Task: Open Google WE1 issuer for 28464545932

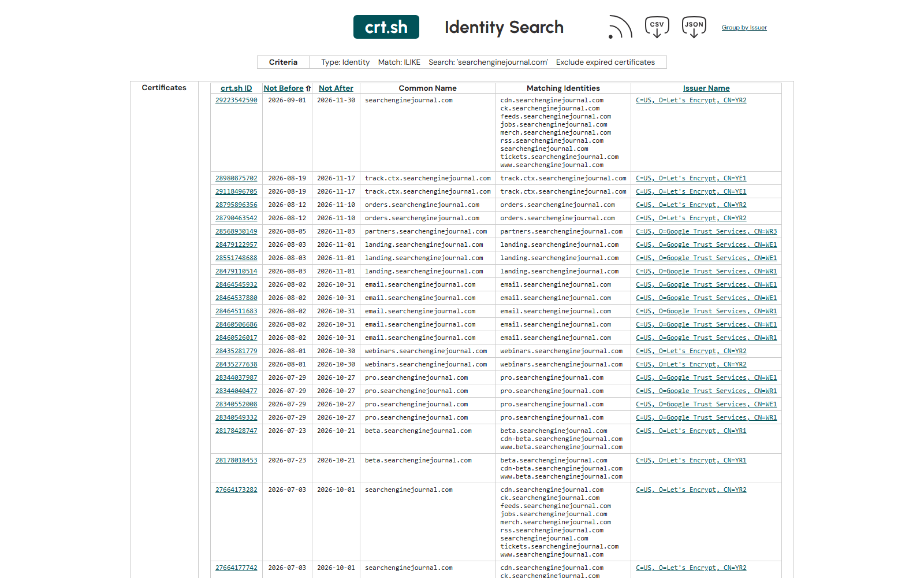Action: 706,285
